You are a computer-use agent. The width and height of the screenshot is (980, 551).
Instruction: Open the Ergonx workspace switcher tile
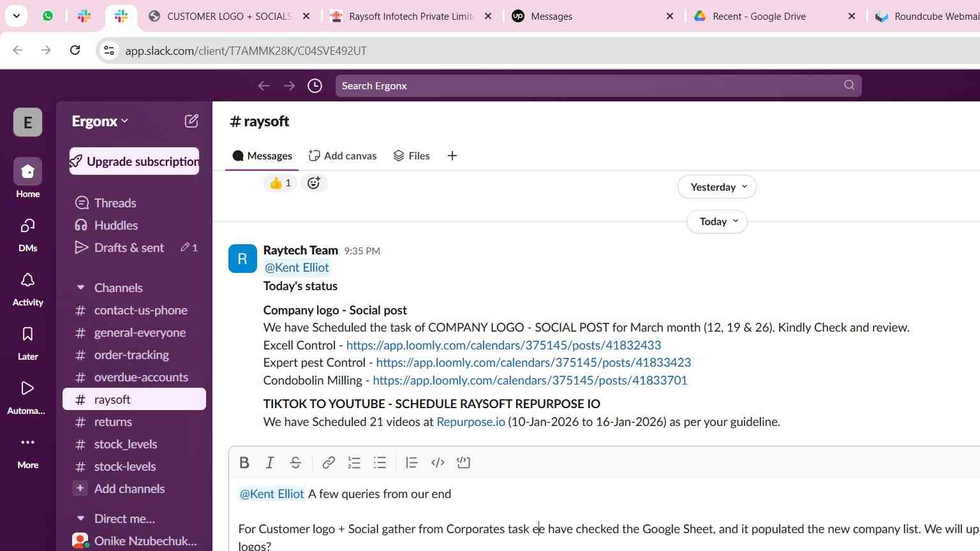click(x=27, y=122)
